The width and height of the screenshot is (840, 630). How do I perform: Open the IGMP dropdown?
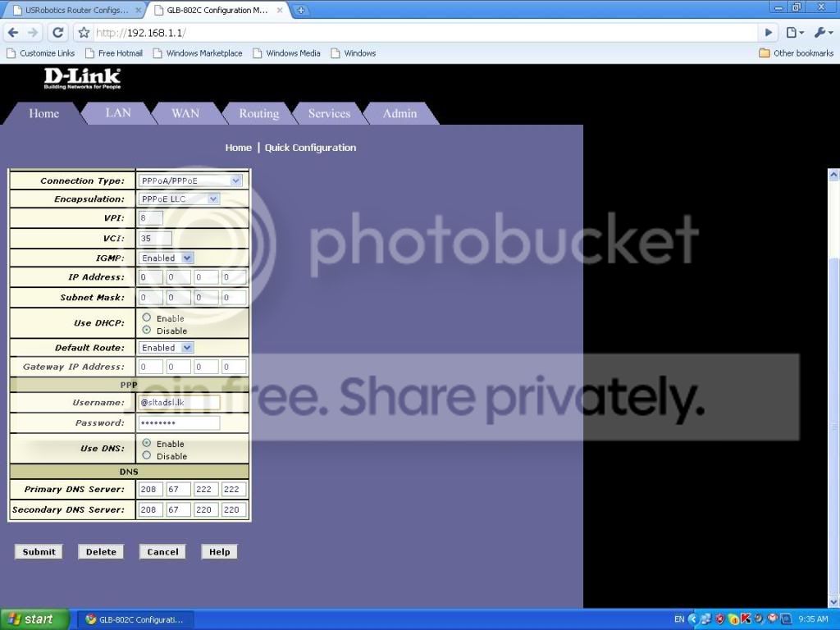166,258
